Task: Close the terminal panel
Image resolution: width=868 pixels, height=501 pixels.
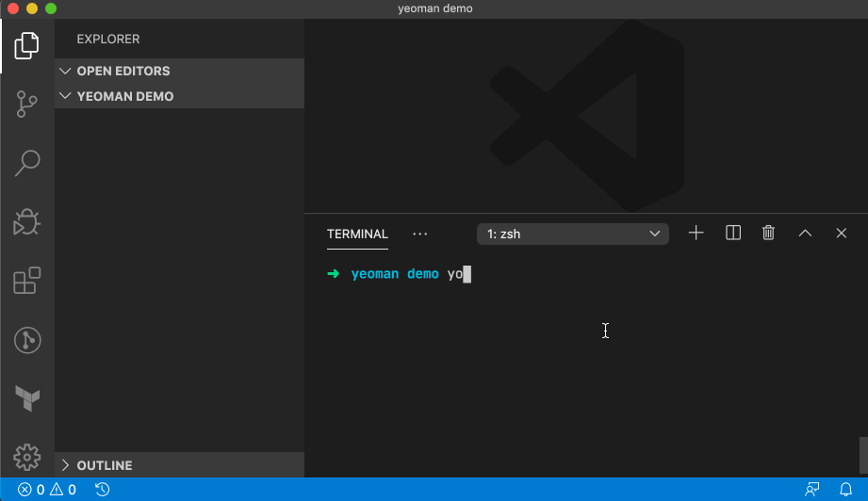Action: (x=841, y=234)
